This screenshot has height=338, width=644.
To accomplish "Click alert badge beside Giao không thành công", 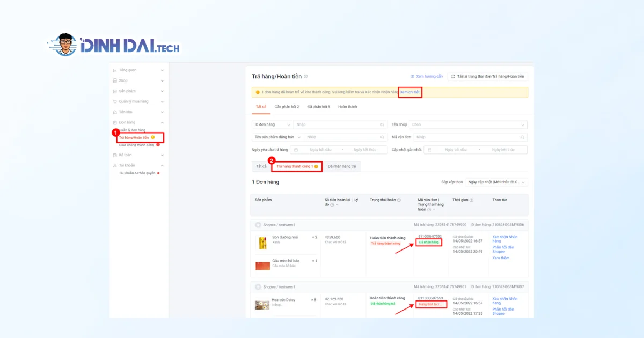I will pos(158,145).
